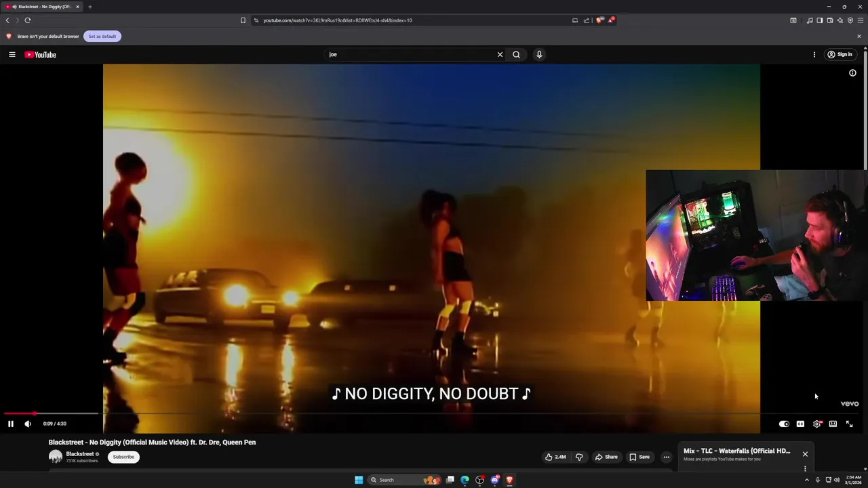Click the taskbar Search box
868x488 pixels.
point(404,480)
